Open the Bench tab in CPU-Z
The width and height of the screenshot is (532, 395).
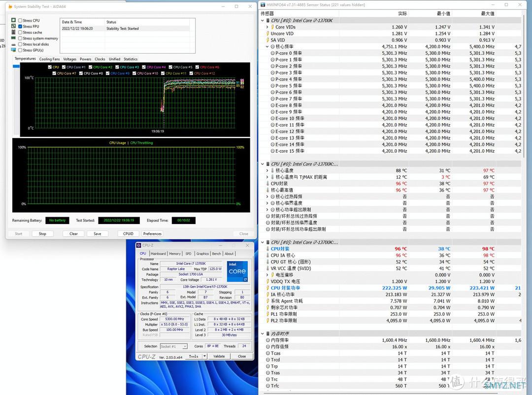(x=216, y=254)
